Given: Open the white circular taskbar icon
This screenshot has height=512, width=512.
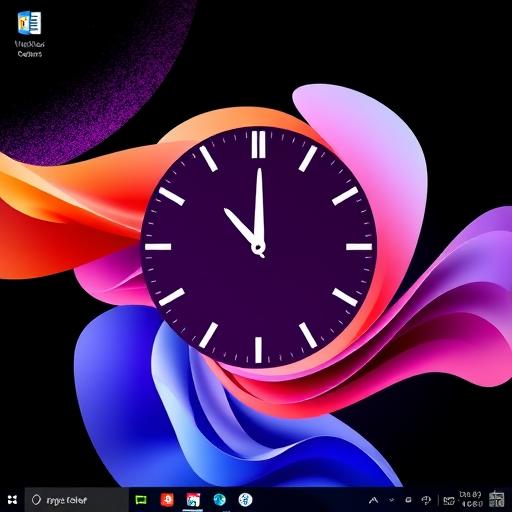Looking at the screenshot, I should tap(245, 500).
